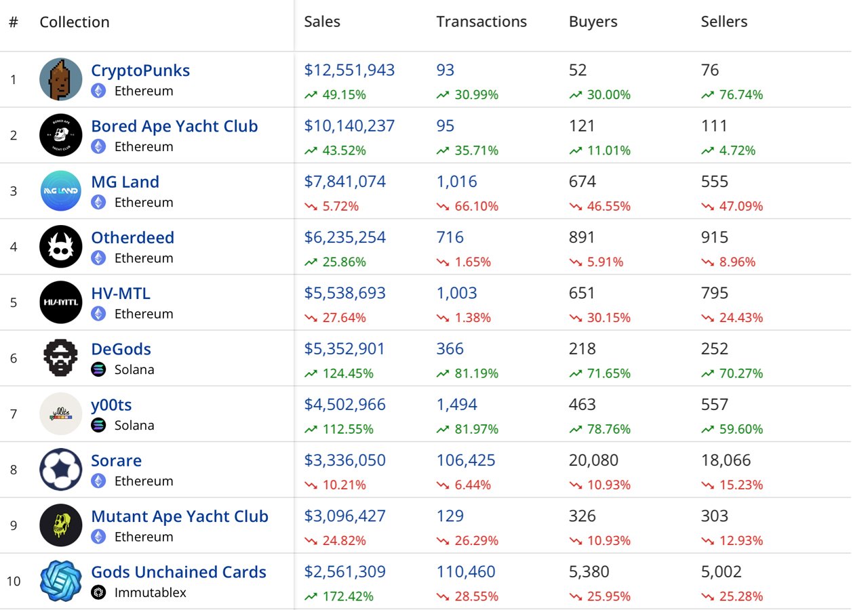Image resolution: width=868 pixels, height=610 pixels.
Task: Click the Ethereum icon under MG Land
Action: pos(99,202)
